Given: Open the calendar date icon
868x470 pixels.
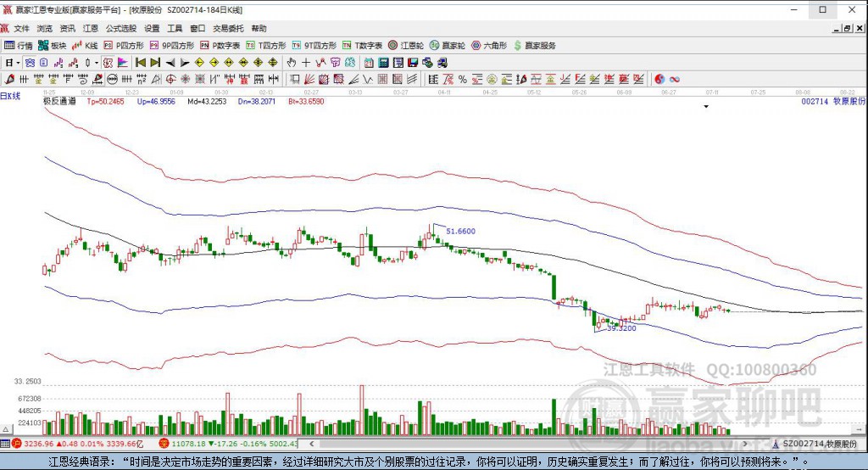Looking at the screenshot, I should (x=369, y=63).
